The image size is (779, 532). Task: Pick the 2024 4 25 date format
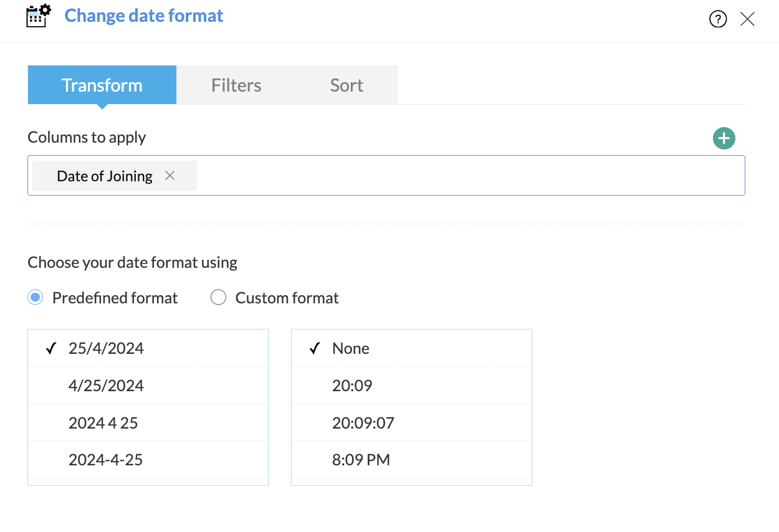103,423
